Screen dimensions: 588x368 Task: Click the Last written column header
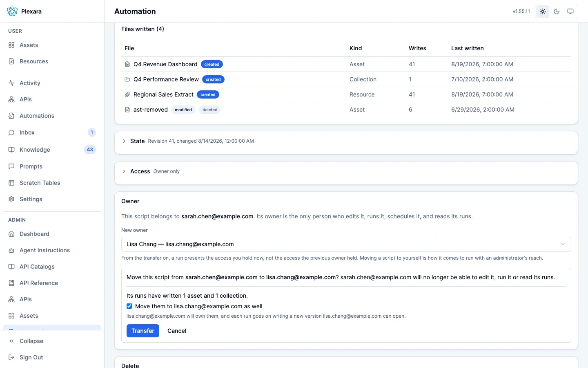(x=468, y=48)
